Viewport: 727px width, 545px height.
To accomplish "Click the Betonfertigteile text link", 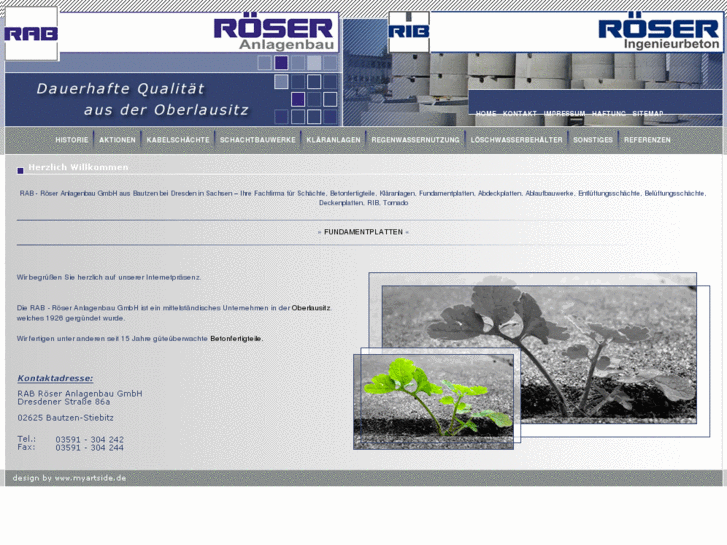I will coord(236,339).
